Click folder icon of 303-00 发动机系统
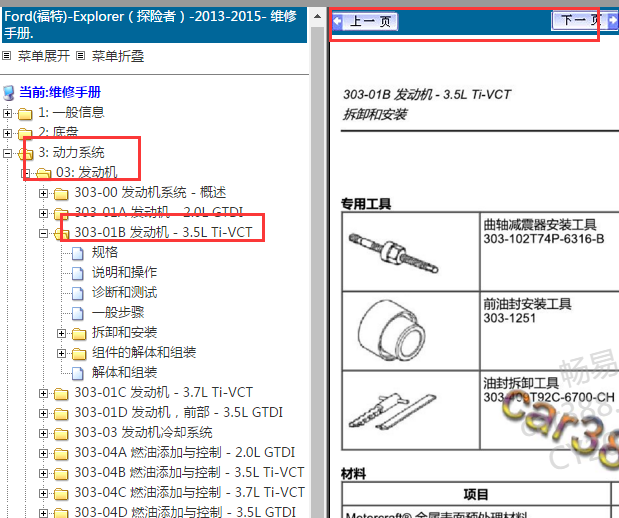This screenshot has width=619, height=518. pyautogui.click(x=61, y=194)
